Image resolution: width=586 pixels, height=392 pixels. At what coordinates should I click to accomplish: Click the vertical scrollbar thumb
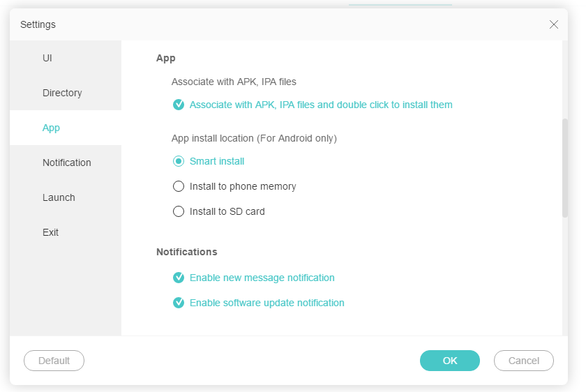tap(564, 167)
